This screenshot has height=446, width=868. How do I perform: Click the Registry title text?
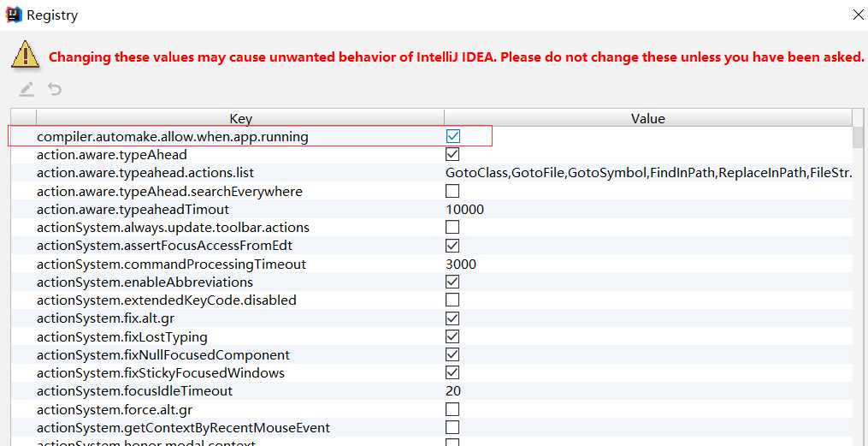(x=52, y=15)
